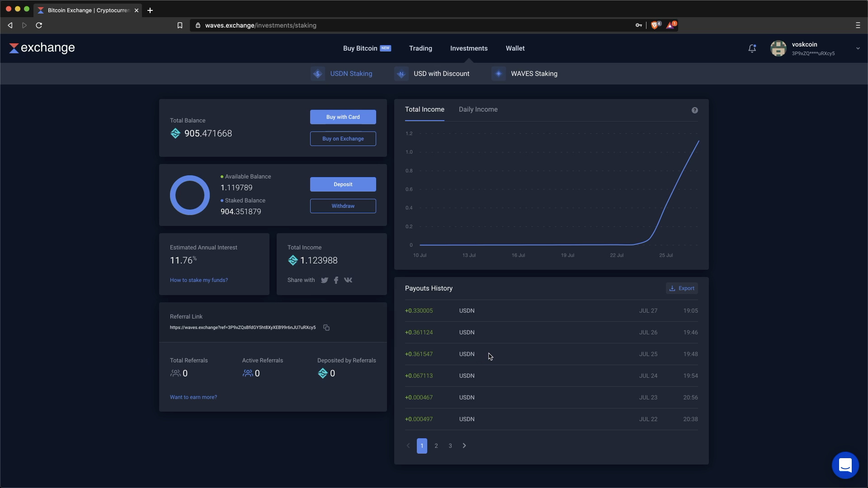Go to payouts page 3
This screenshot has height=488, width=868.
coord(450,446)
